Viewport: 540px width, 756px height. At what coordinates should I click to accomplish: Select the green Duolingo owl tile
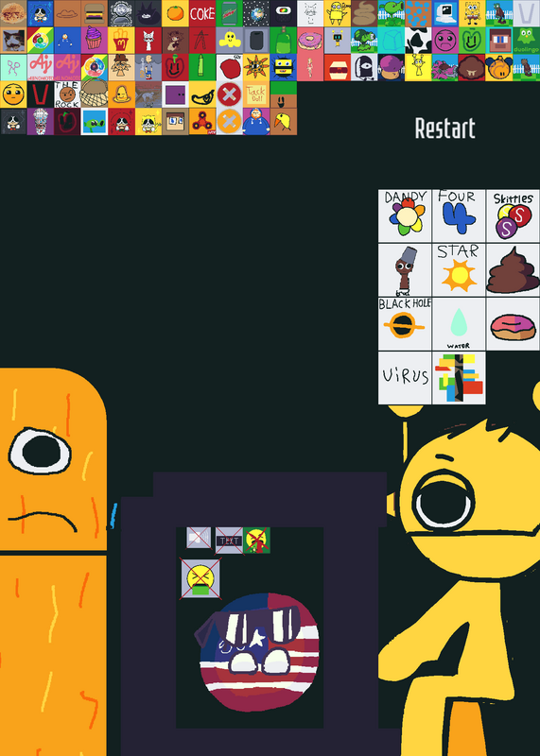pyautogui.click(x=527, y=41)
